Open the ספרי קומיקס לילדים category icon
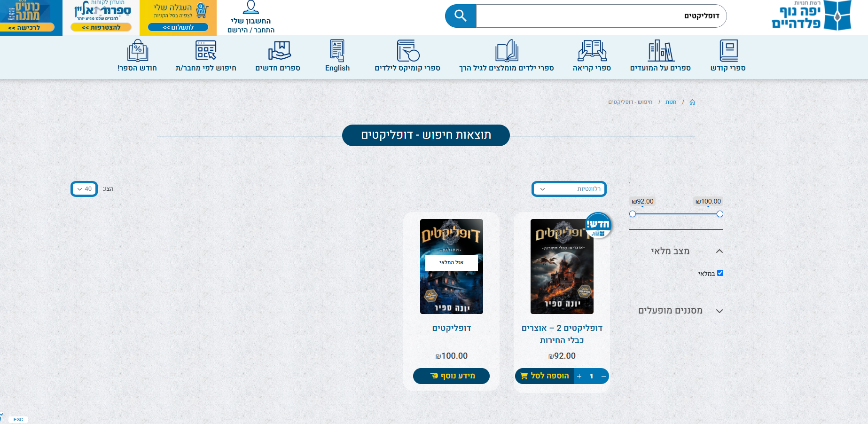This screenshot has width=868, height=424. click(x=407, y=51)
